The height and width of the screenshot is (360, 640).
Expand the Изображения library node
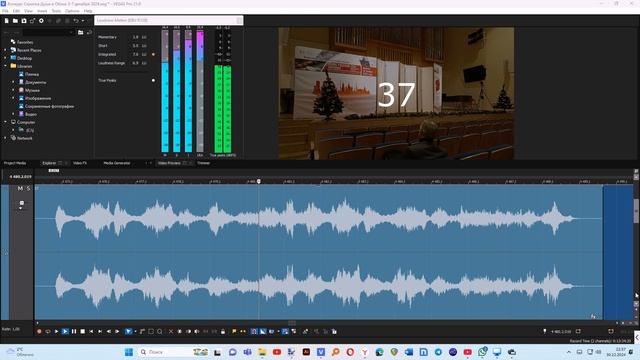(x=13, y=98)
